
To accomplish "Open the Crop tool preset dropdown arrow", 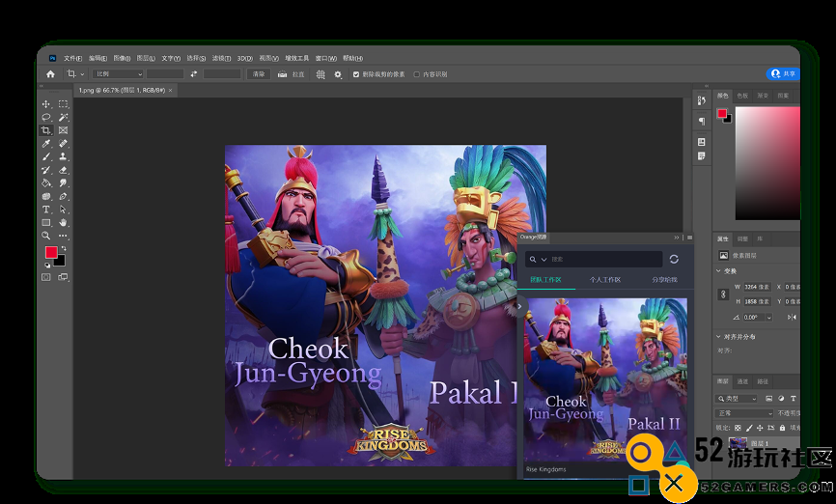I will [x=83, y=74].
